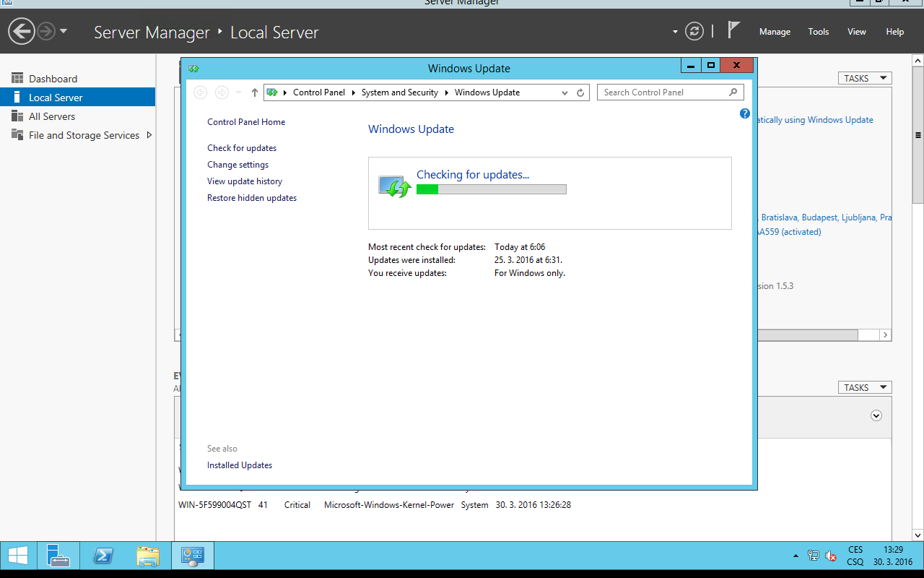Screen dimensions: 924x578
Task: Open Server Manager navigation history dropdown
Action: click(64, 32)
